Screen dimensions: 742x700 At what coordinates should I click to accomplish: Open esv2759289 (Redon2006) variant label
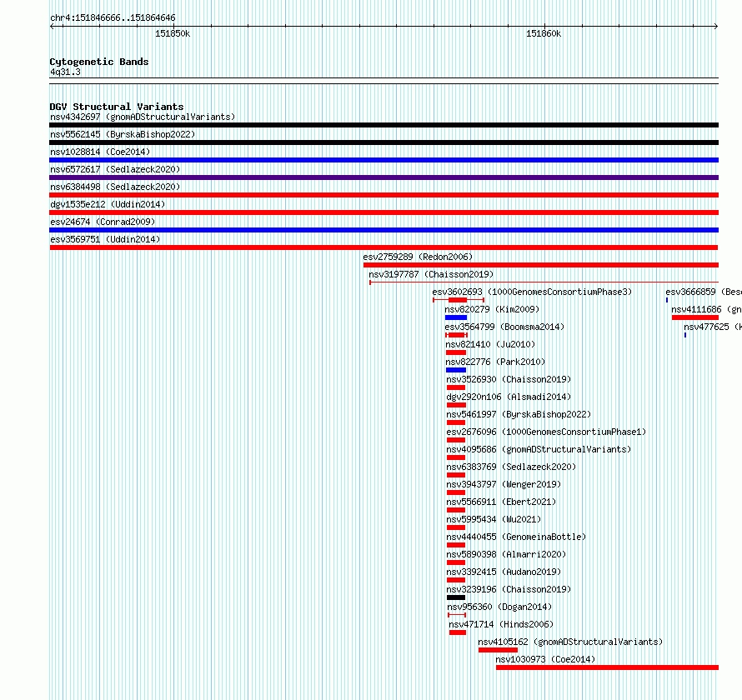pos(418,257)
